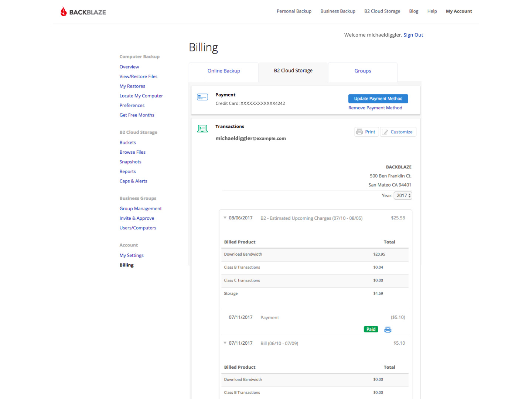Screen dimensions: 532x399
Task: Open Reports in sidebar
Action: tap(127, 171)
